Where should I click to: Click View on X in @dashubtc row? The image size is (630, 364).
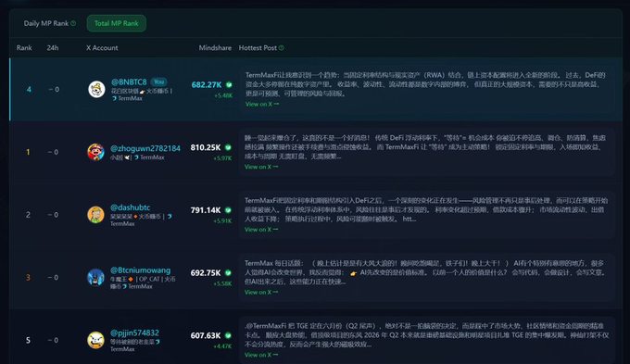click(261, 230)
